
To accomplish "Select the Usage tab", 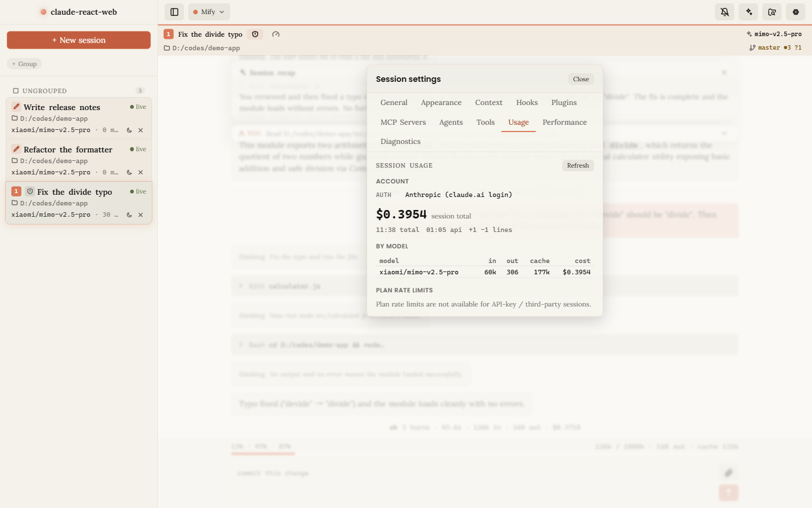I will (518, 122).
